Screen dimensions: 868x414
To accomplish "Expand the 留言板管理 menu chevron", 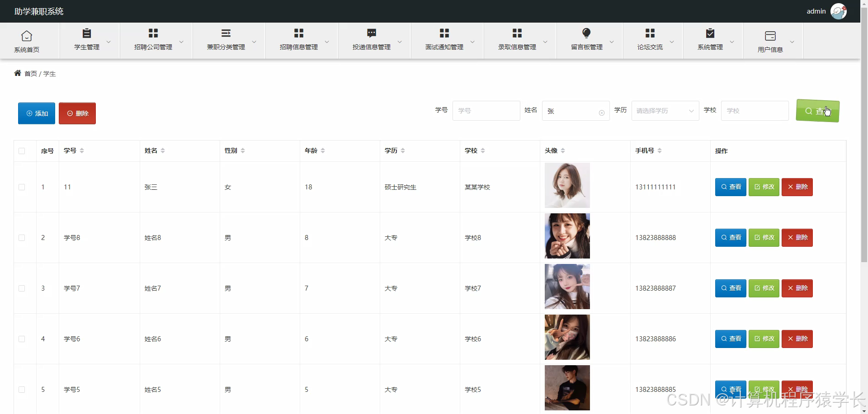I will 612,42.
